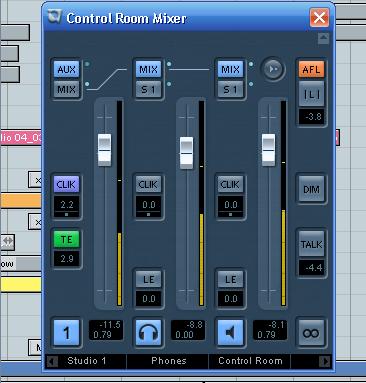The image size is (366, 383).
Task: Click the left arrow in bottom channel bar
Action: click(x=52, y=361)
